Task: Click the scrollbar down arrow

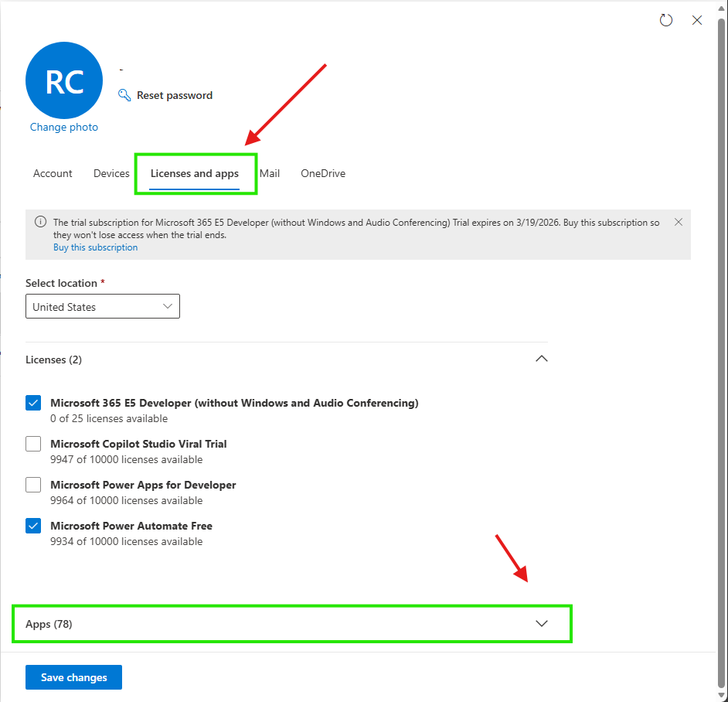Action: coord(722,696)
